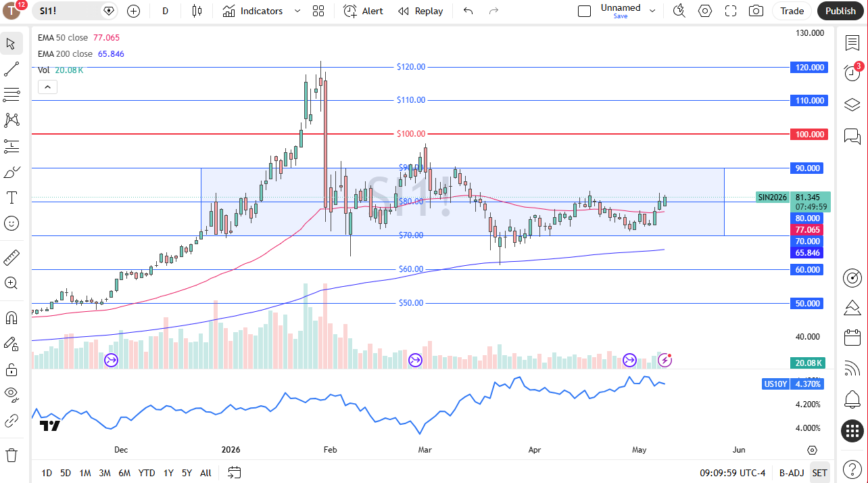
Task: Open the pattern drawing tools
Action: coord(11,120)
